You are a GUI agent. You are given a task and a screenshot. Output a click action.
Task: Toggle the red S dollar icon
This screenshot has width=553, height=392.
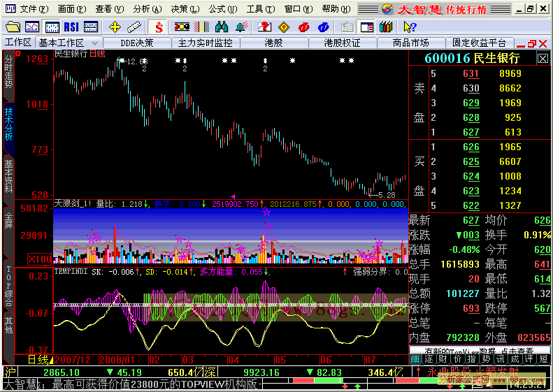[x=159, y=27]
